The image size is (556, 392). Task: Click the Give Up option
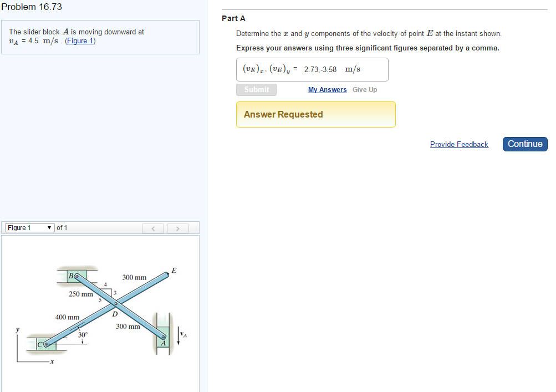[x=365, y=89]
